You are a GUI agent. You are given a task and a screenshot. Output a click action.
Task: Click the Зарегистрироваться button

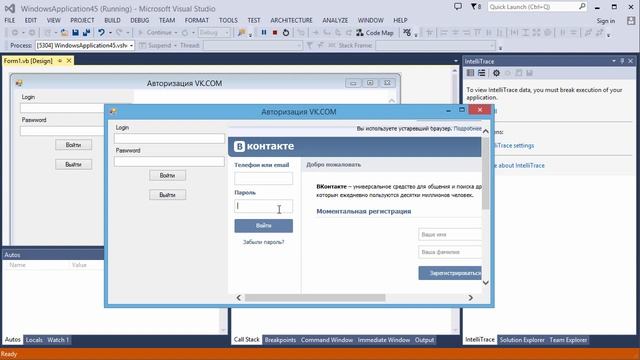(450, 273)
